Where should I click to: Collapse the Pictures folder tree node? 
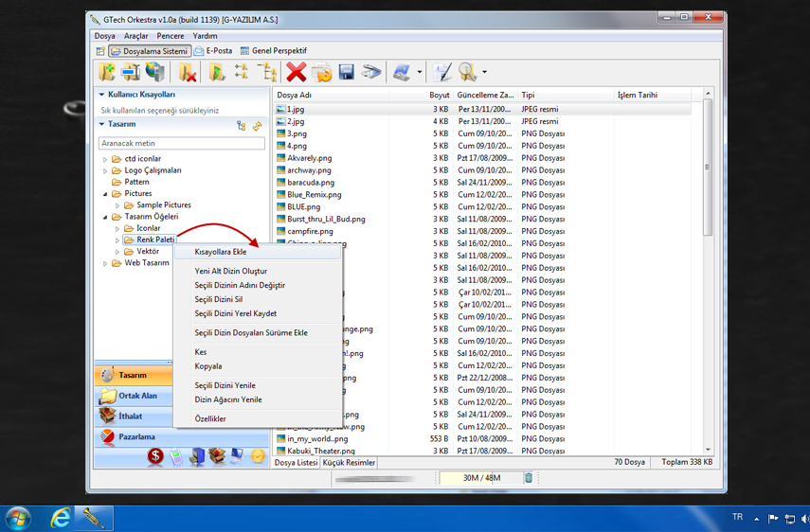tap(105, 194)
